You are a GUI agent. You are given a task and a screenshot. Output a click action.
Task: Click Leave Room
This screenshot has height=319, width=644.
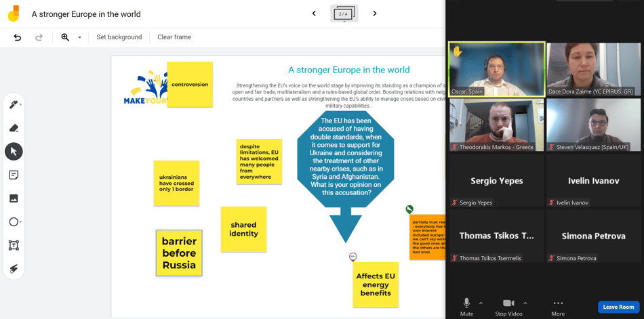point(618,307)
